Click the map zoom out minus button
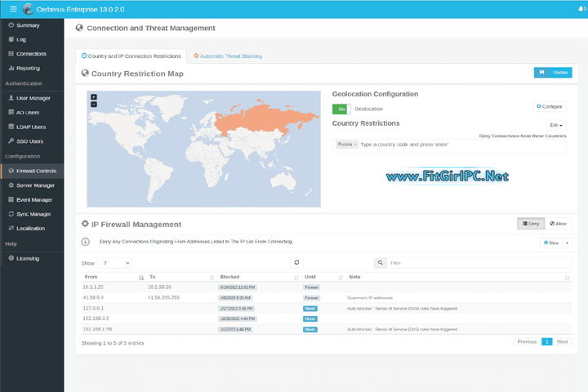Screen dimensions: 588x392 (x=94, y=105)
